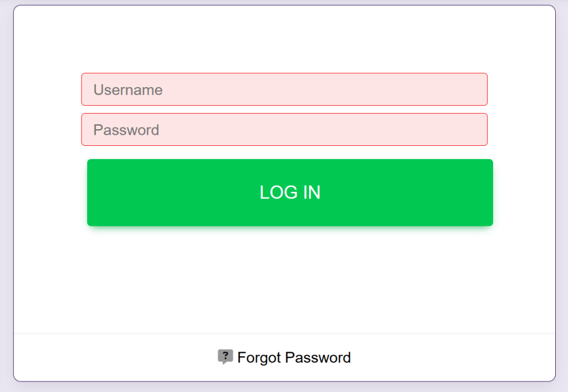Click the Password placeholder text

[126, 130]
